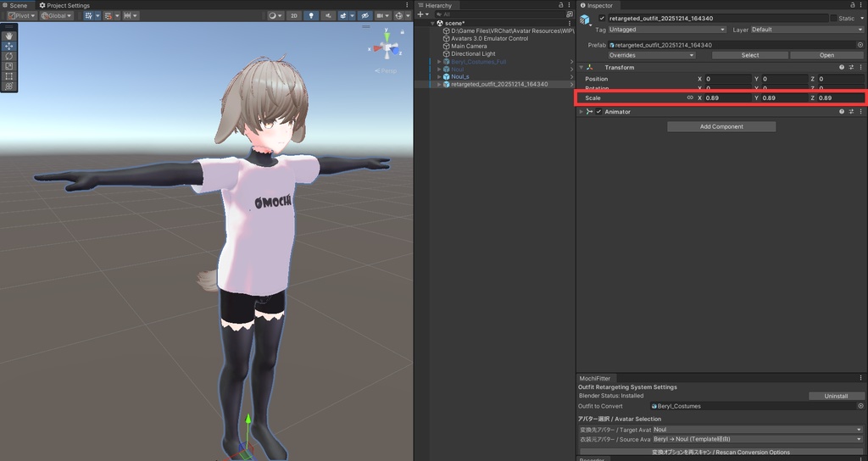Screen dimensions: 868x461
Task: Open the draw mode shading dropdown
Action: (275, 15)
